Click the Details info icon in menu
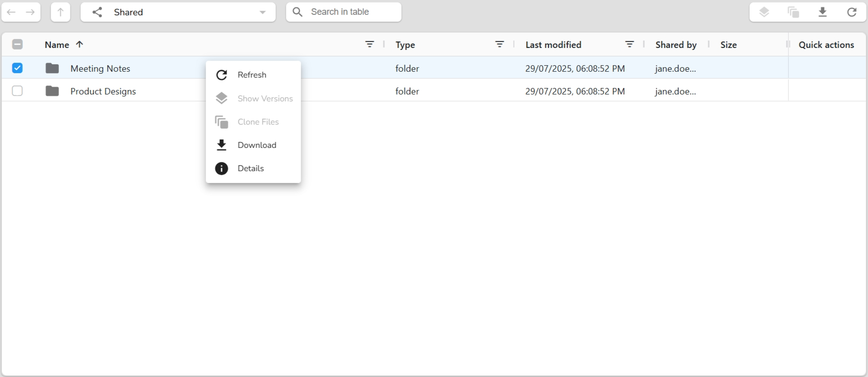Image resolution: width=868 pixels, height=377 pixels. click(x=221, y=168)
